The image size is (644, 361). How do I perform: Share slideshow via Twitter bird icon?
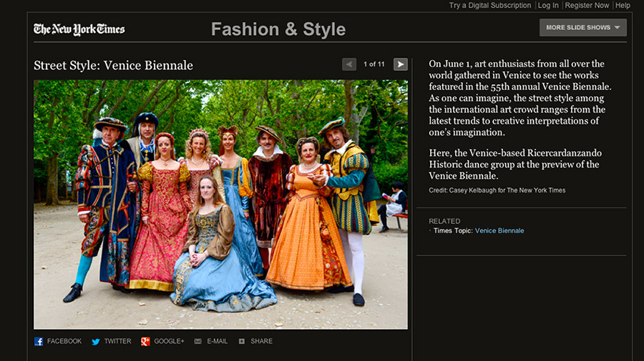point(96,341)
